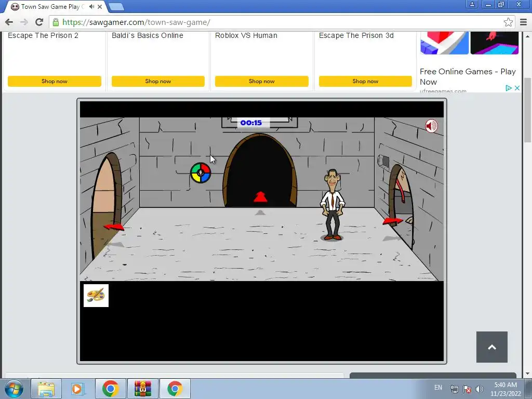Open the volume tray icon
Image resolution: width=532 pixels, height=399 pixels.
pyautogui.click(x=480, y=389)
